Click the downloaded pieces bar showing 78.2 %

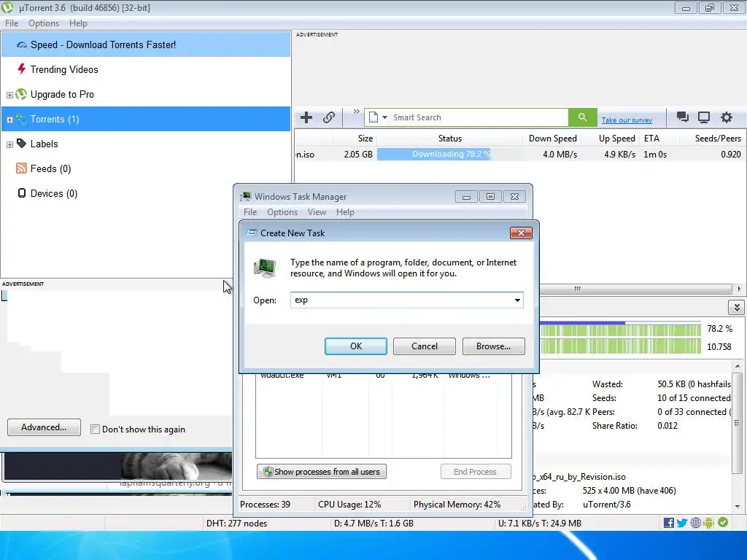click(x=620, y=329)
